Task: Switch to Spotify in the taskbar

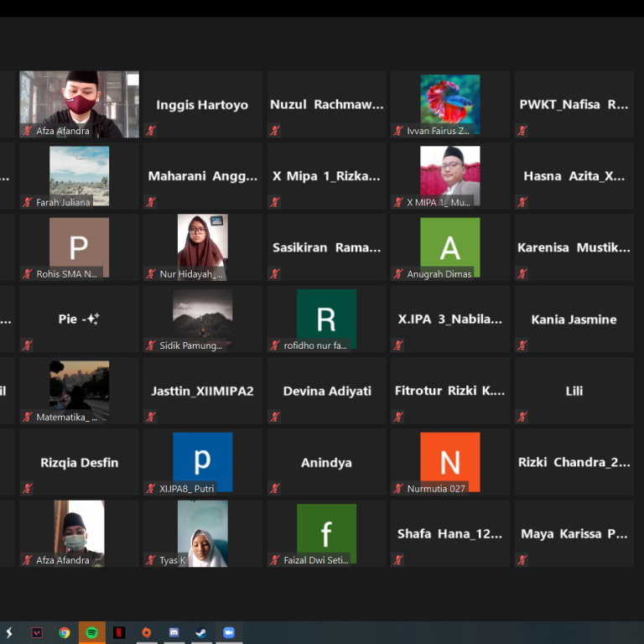Action: point(91,632)
